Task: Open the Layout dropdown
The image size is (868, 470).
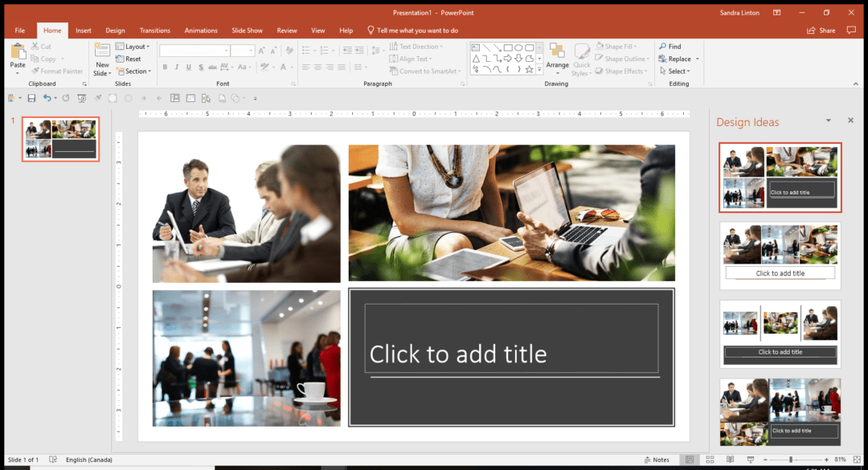Action: pyautogui.click(x=134, y=46)
